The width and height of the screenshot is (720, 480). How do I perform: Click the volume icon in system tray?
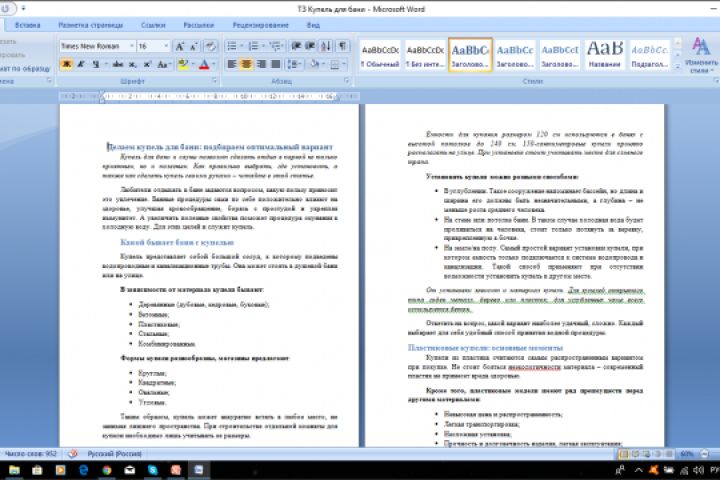[x=699, y=470]
